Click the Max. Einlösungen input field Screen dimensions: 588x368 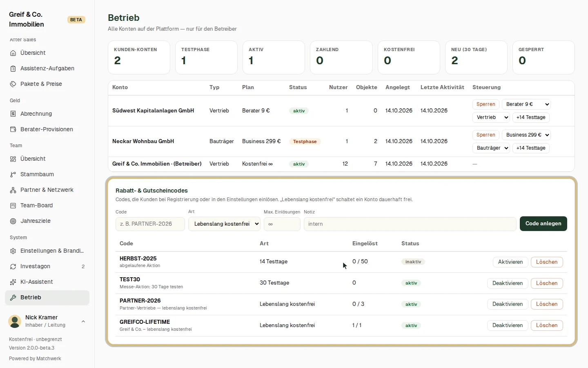click(x=282, y=224)
